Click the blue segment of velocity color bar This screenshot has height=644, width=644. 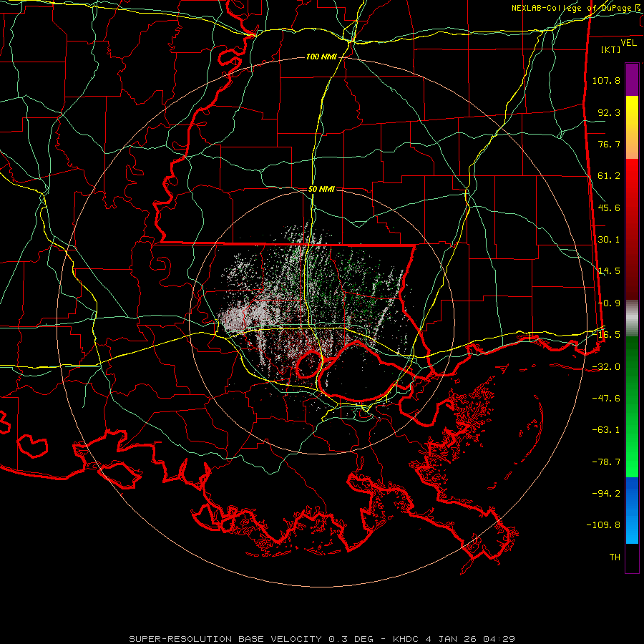(632, 510)
